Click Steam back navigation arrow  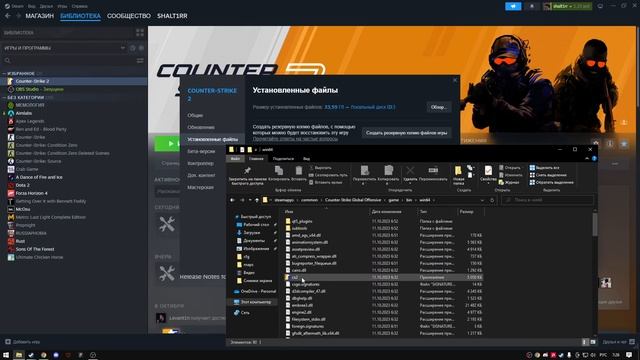pyautogui.click(x=8, y=16)
